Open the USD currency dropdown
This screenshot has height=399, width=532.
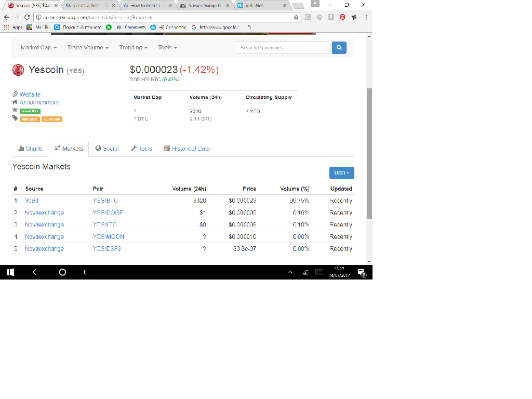(342, 173)
